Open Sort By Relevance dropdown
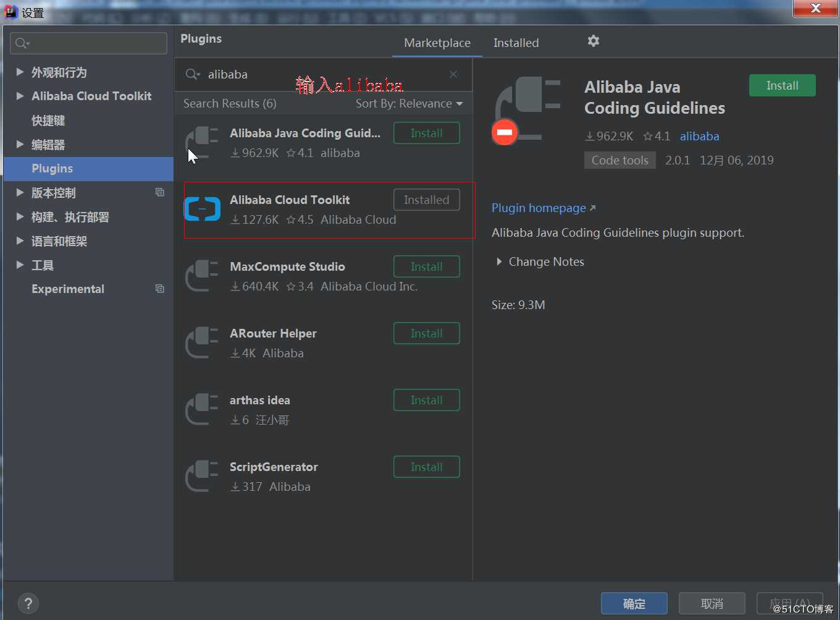This screenshot has width=840, height=620. click(x=409, y=103)
